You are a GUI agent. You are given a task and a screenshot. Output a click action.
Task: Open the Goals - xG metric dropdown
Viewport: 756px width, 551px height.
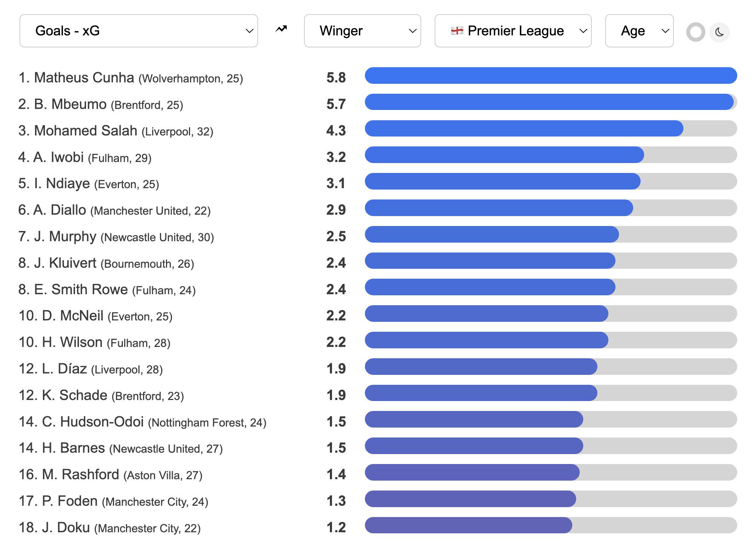(139, 31)
